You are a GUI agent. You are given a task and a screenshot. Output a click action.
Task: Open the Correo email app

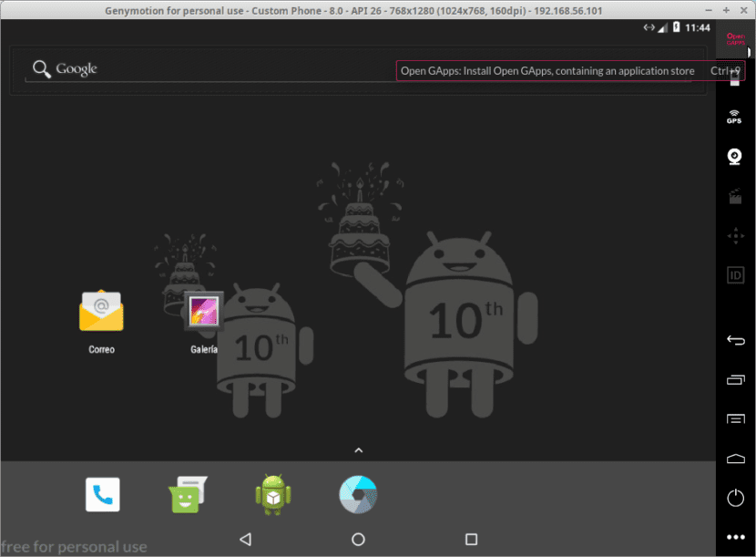click(x=101, y=313)
